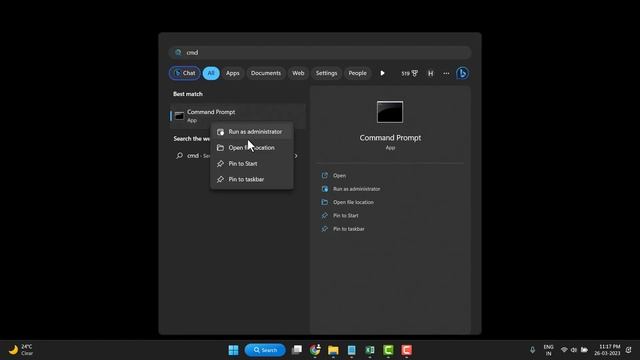Open the green Camtasia app on taskbar

(x=389, y=350)
